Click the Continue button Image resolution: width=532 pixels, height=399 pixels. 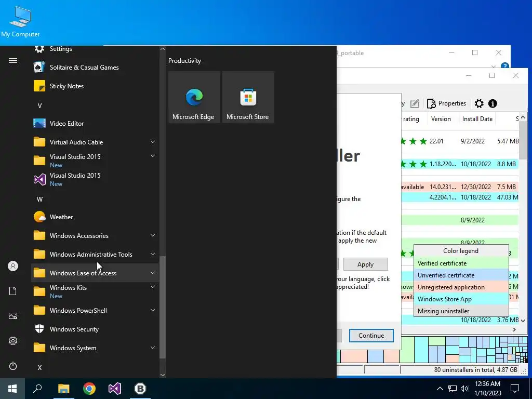(371, 336)
